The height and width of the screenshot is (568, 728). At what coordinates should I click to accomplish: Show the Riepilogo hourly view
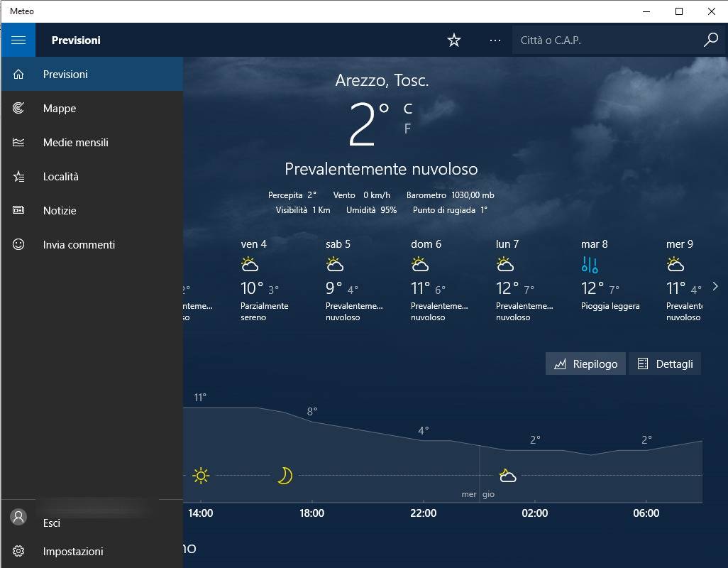[x=585, y=364]
